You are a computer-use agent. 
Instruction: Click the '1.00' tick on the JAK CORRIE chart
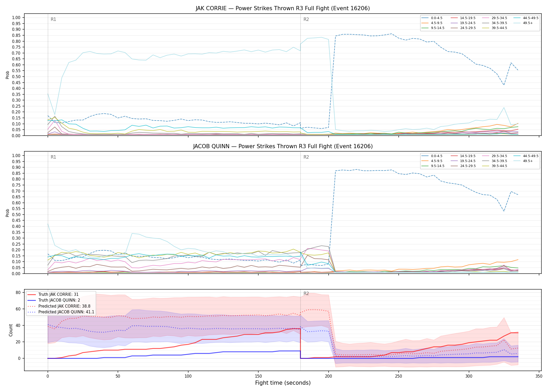click(16, 18)
